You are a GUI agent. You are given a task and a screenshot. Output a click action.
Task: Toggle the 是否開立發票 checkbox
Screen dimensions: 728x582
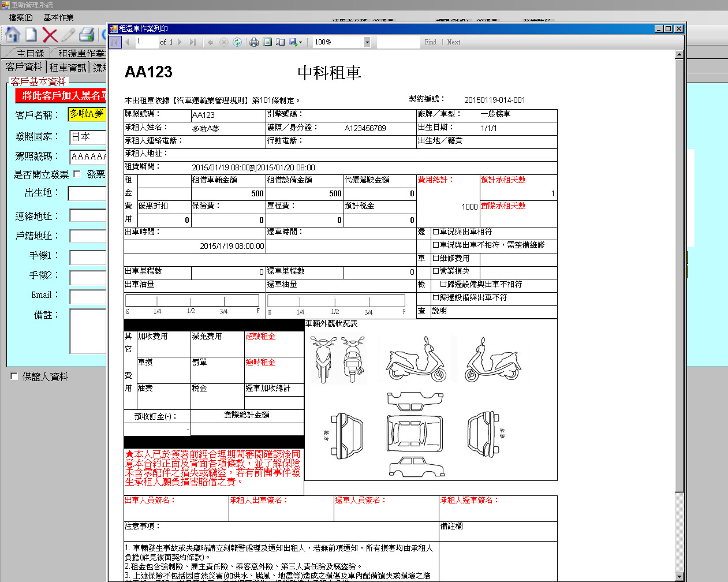point(77,174)
